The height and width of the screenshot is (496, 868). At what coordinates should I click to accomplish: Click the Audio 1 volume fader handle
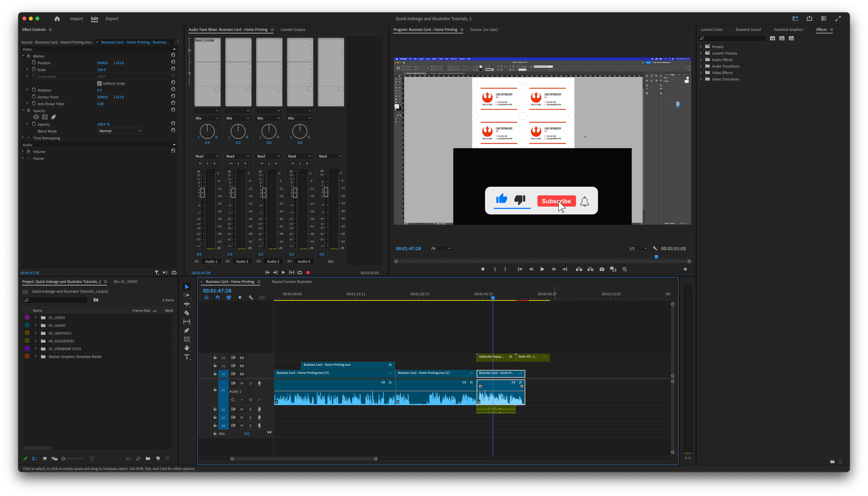[x=202, y=192]
